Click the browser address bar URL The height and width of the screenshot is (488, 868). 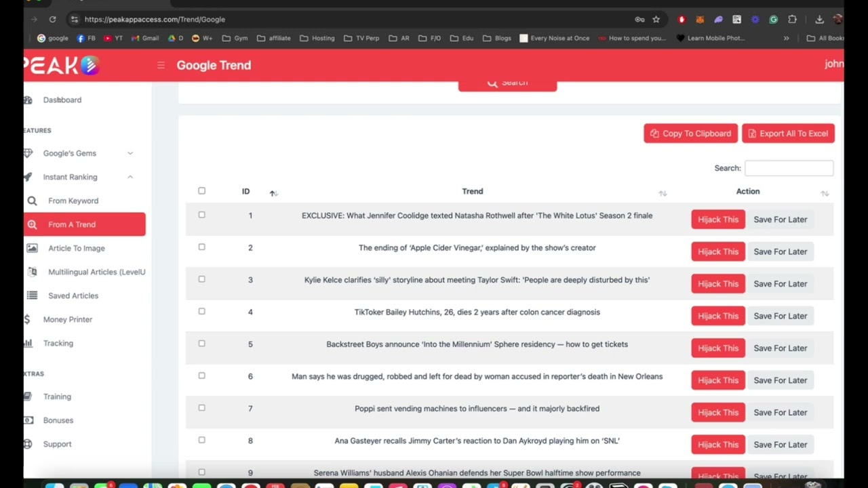tap(155, 20)
